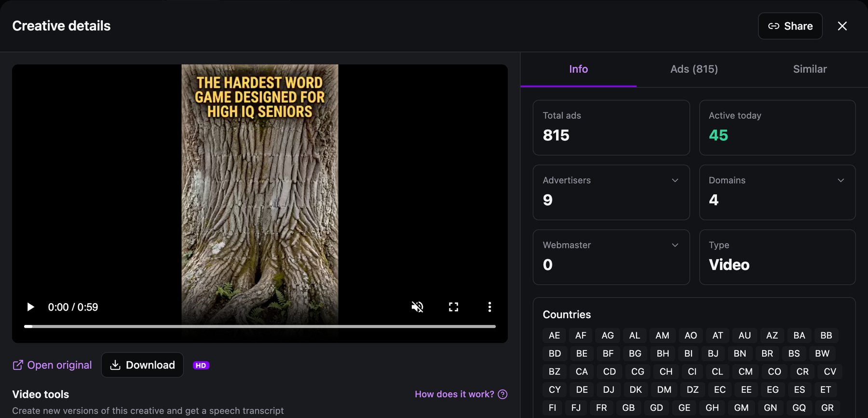Open How does it work help

tap(461, 394)
